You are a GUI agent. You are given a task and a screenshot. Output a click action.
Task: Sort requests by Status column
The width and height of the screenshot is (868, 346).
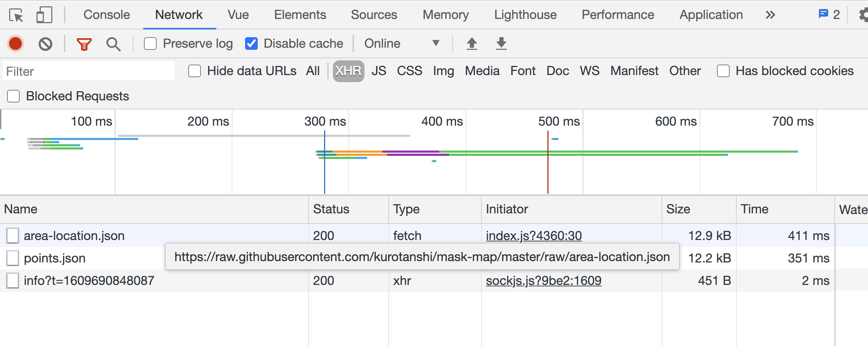(x=349, y=209)
